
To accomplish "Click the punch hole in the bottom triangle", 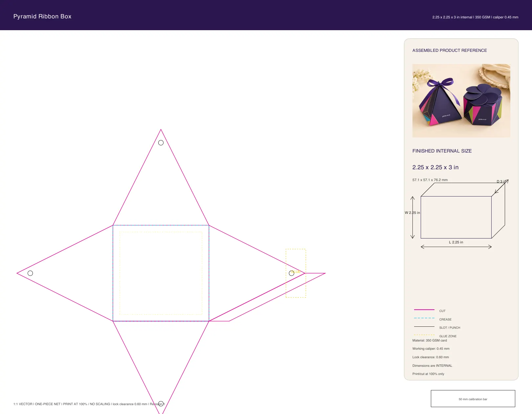I will pos(161,404).
